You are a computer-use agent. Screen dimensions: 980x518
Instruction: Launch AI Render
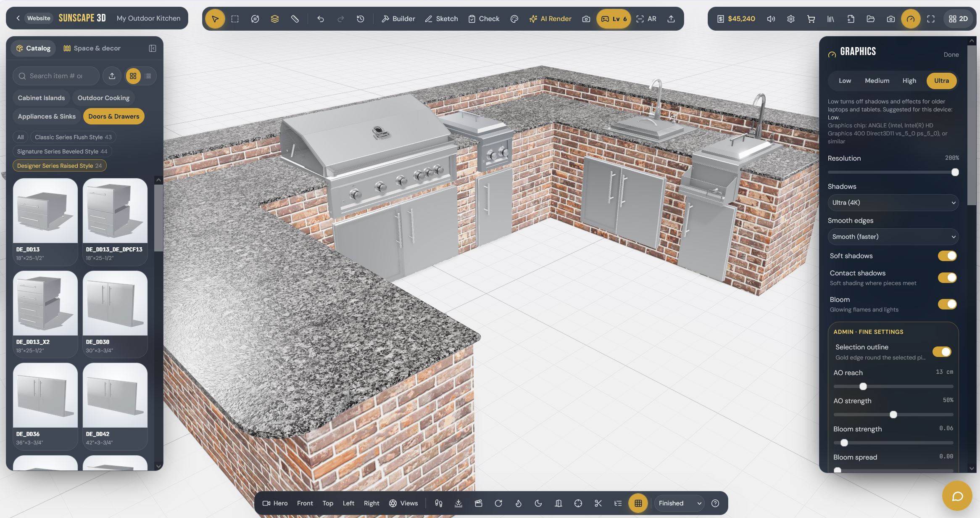click(550, 19)
